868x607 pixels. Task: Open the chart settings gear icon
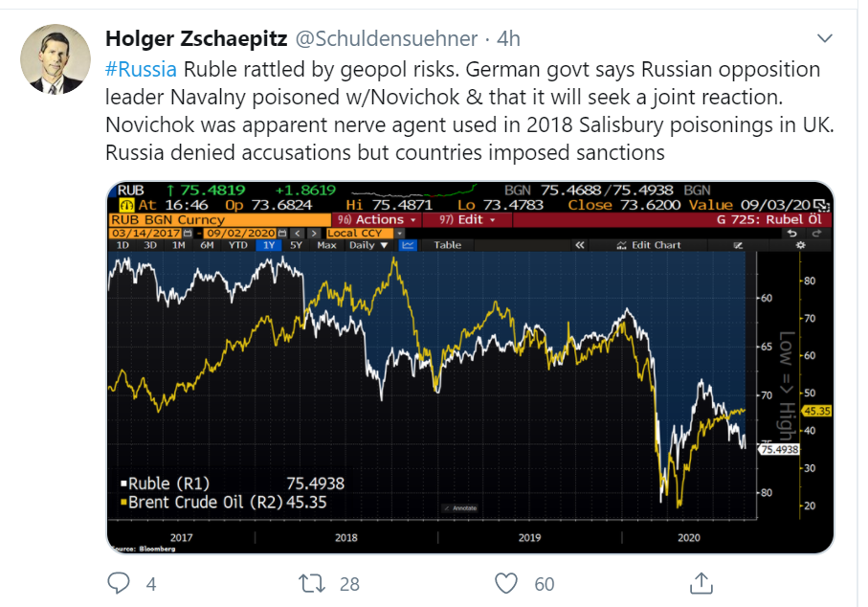(800, 246)
